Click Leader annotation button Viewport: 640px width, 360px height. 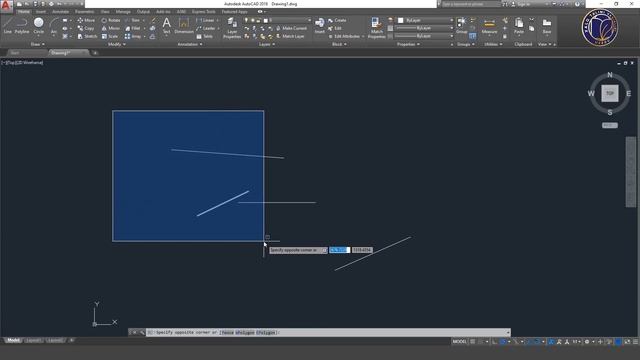(206, 28)
